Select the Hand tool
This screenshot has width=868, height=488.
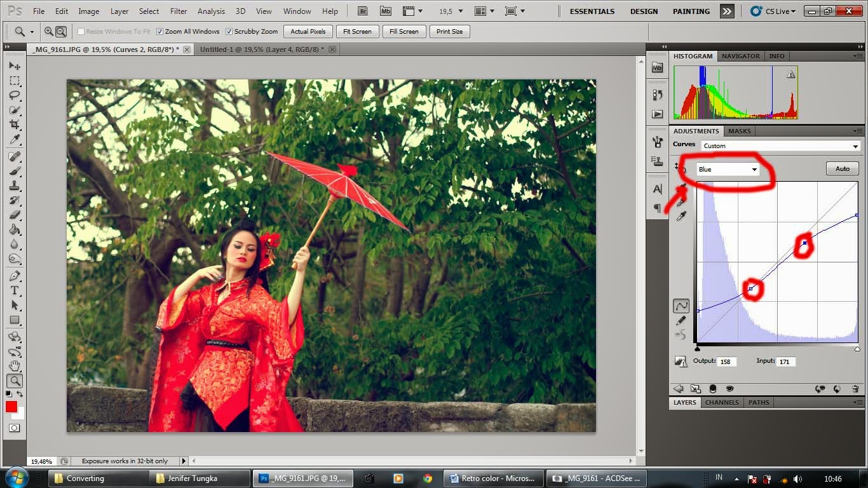15,365
